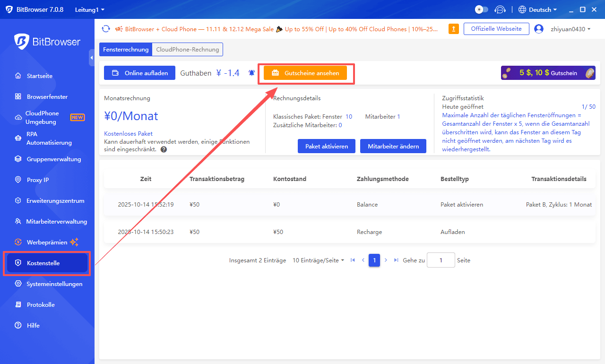Click the megaphone announcement icon
Image resolution: width=605 pixels, height=364 pixels.
[119, 29]
